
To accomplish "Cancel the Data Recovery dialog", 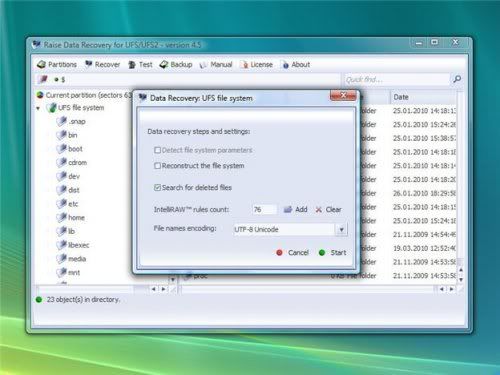I will [292, 253].
